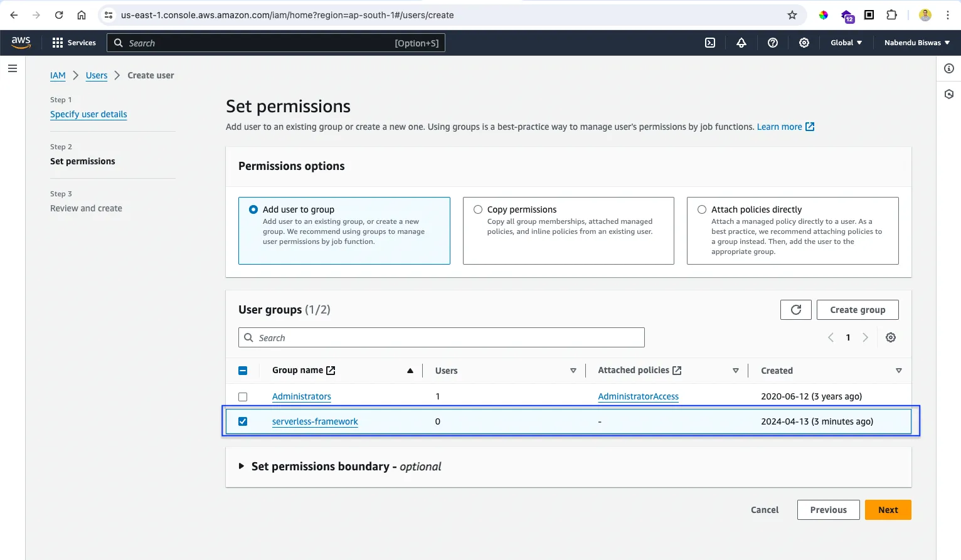Open the serverless-framework group link
961x560 pixels.
tap(315, 421)
